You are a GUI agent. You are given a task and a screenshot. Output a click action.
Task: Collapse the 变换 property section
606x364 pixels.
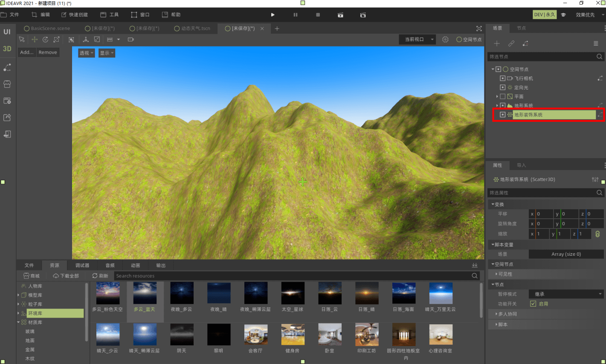[546, 204]
